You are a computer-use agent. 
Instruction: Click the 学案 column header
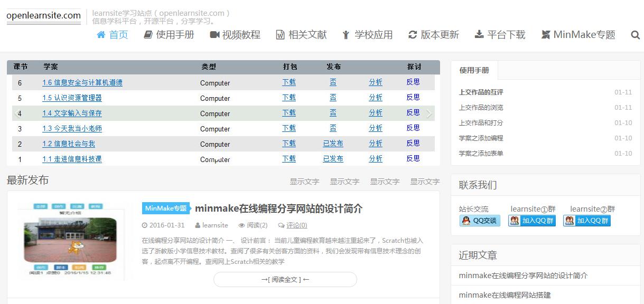51,67
